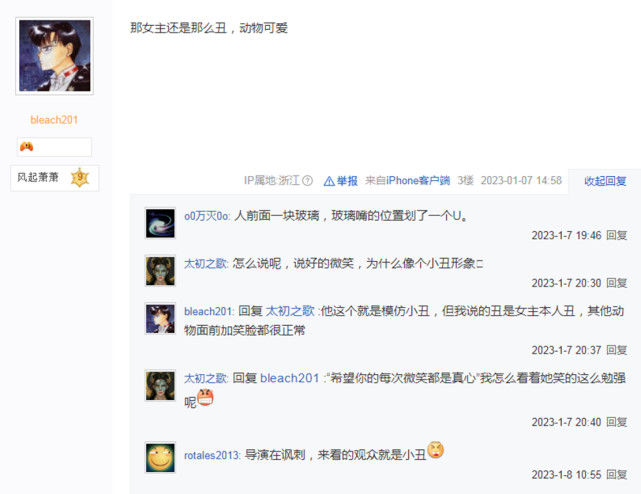Click the orange game controller badge icon
641x494 pixels.
(x=27, y=146)
